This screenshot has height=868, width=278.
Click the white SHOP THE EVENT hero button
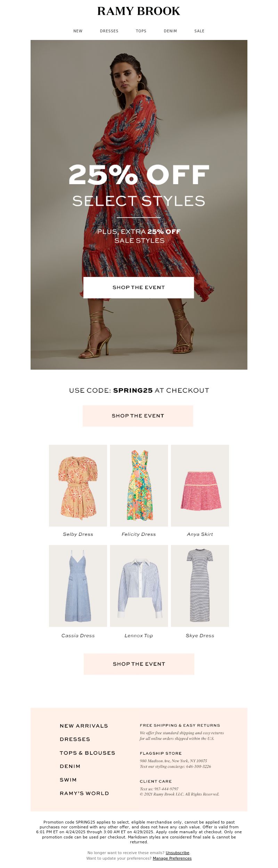[x=139, y=287]
